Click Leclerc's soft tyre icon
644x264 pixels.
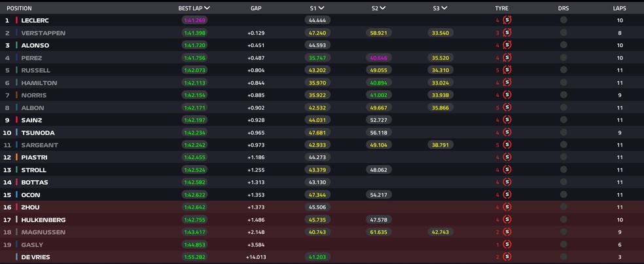click(507, 20)
